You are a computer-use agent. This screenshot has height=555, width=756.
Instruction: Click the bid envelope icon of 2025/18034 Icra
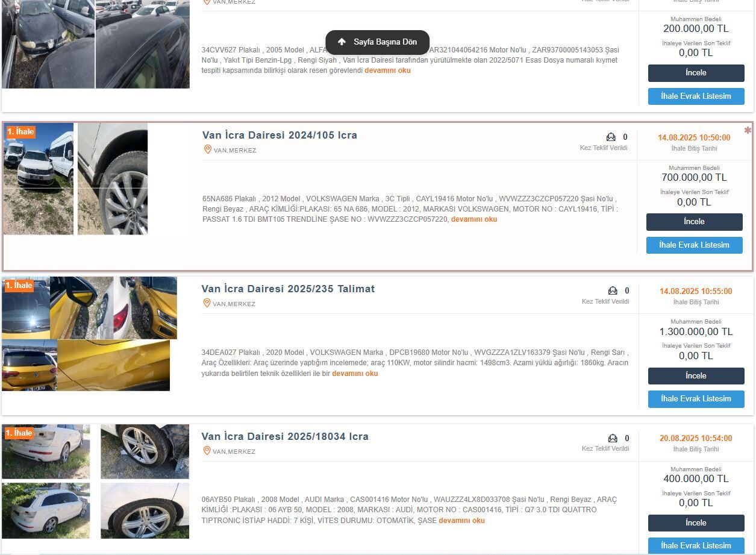[x=613, y=438]
